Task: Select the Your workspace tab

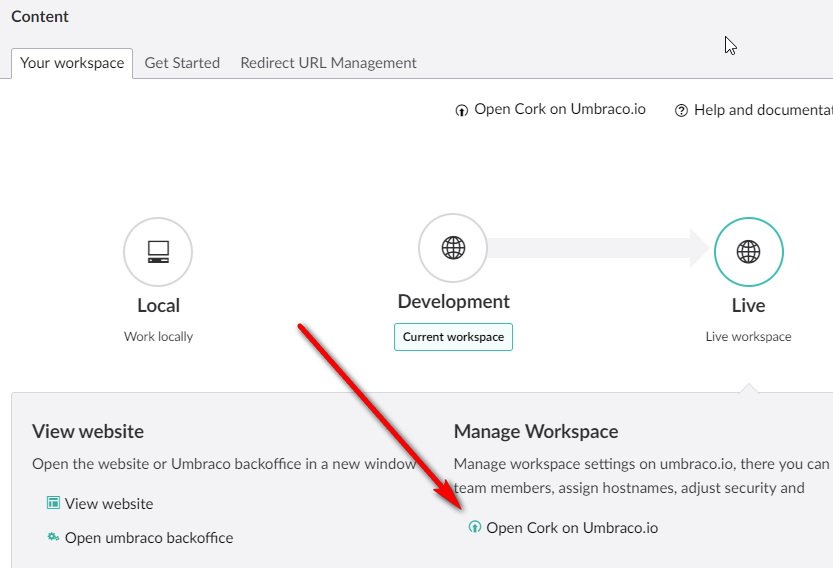Action: [x=72, y=63]
